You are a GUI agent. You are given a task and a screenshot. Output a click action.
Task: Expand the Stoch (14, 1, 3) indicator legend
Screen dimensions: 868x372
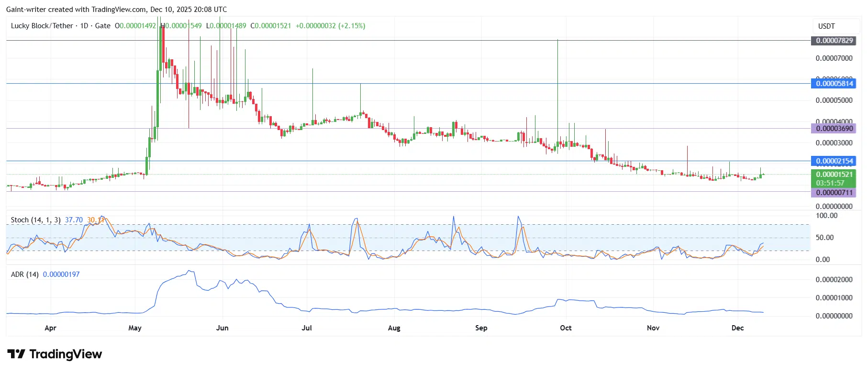click(x=35, y=220)
